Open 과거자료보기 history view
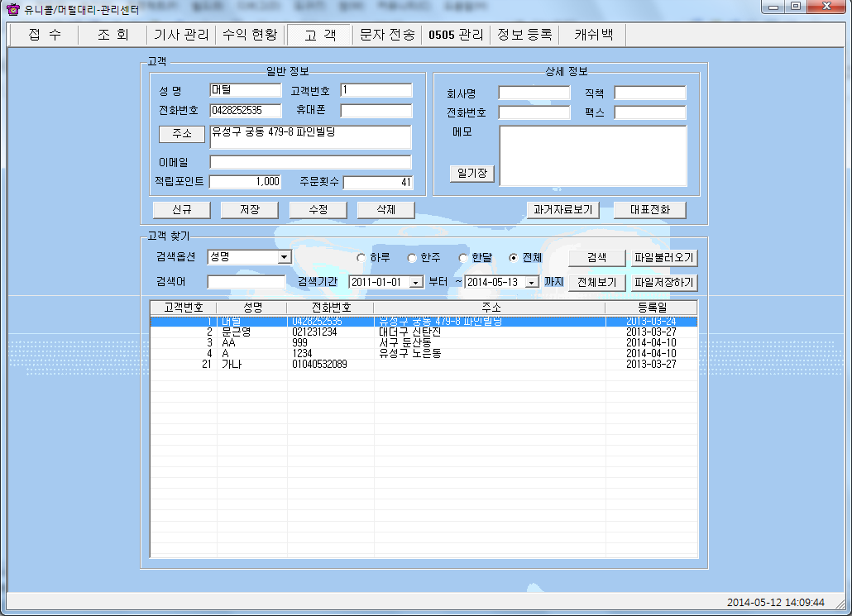Image resolution: width=852 pixels, height=616 pixels. coord(562,210)
